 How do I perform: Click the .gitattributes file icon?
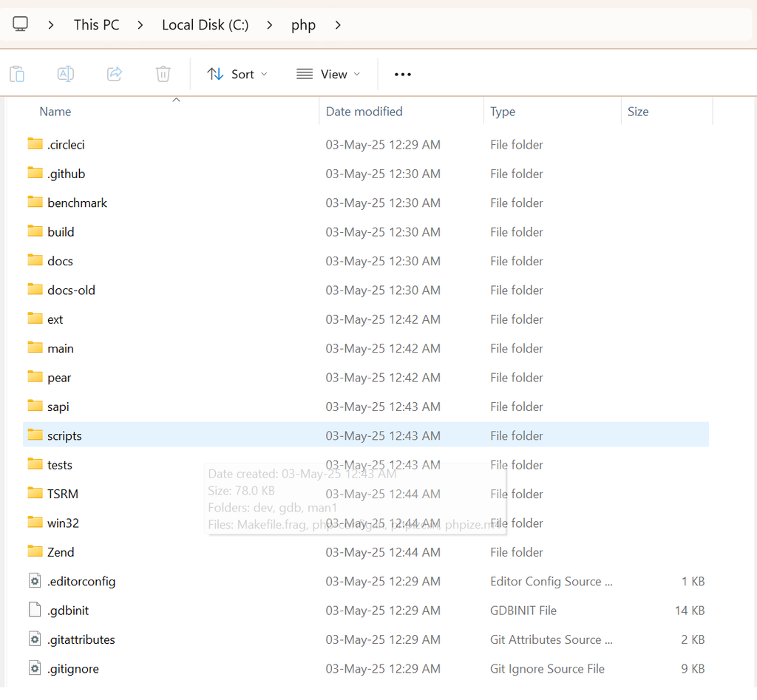[35, 639]
